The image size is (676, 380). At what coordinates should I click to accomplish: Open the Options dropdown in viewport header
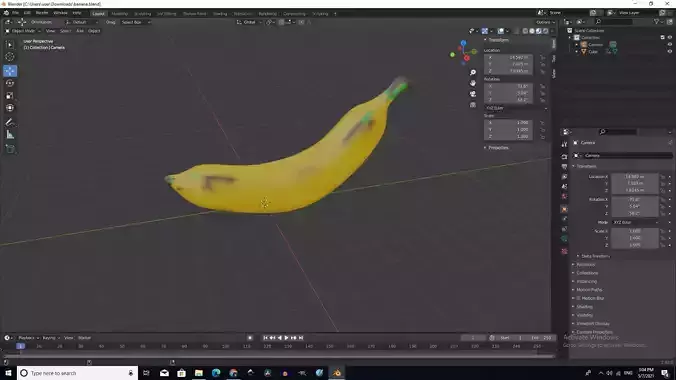point(545,22)
